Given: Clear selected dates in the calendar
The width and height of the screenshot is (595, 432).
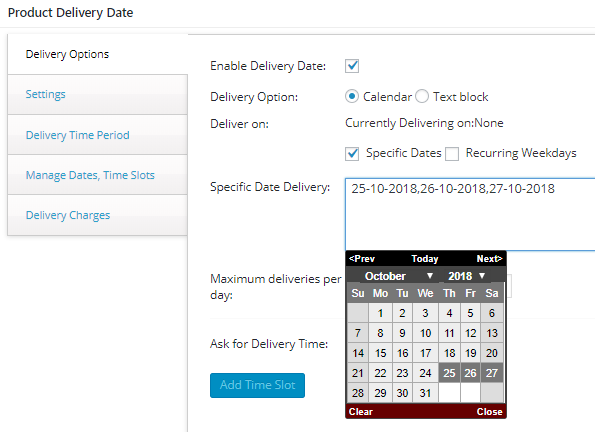Looking at the screenshot, I should click(x=360, y=412).
